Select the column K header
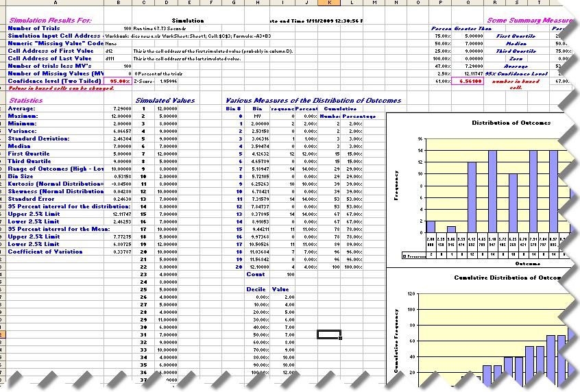580x392 pixels. click(x=329, y=3)
